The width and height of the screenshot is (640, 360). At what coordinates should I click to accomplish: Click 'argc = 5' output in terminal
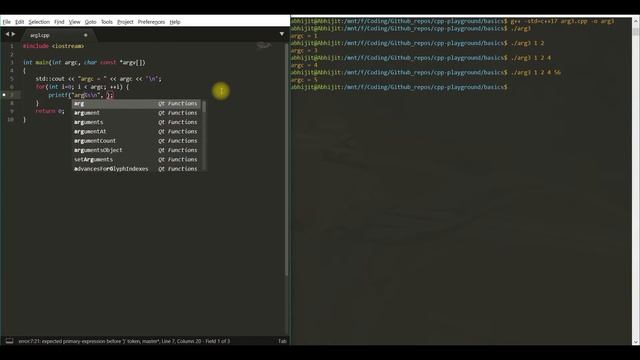pos(304,80)
